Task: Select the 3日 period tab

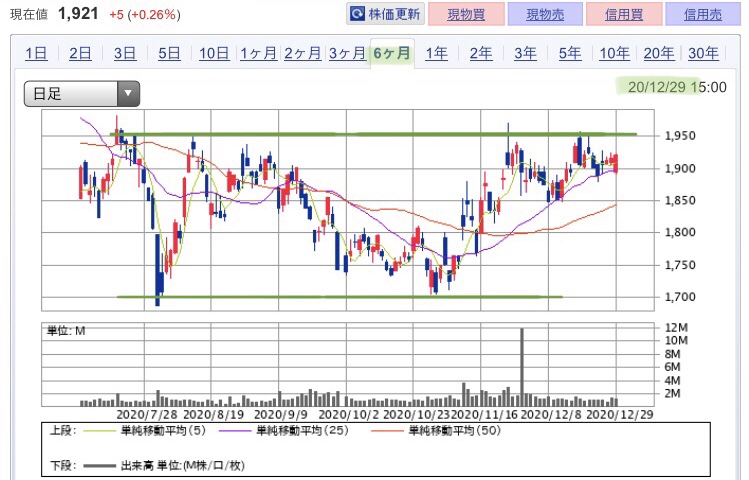Action: (x=125, y=53)
